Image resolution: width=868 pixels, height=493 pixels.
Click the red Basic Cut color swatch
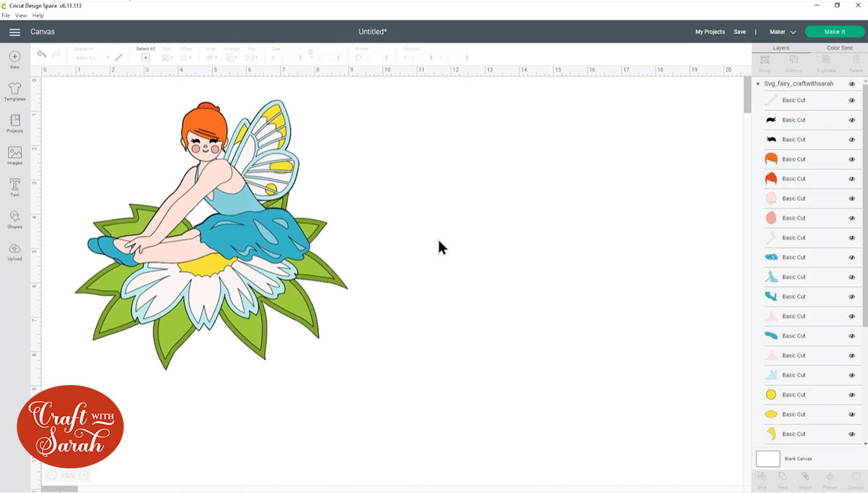tap(771, 179)
